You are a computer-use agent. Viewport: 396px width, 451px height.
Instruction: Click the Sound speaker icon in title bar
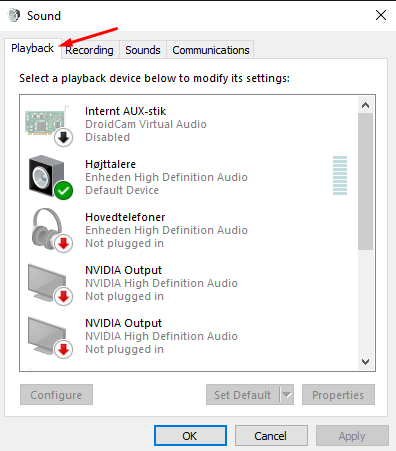click(x=14, y=15)
